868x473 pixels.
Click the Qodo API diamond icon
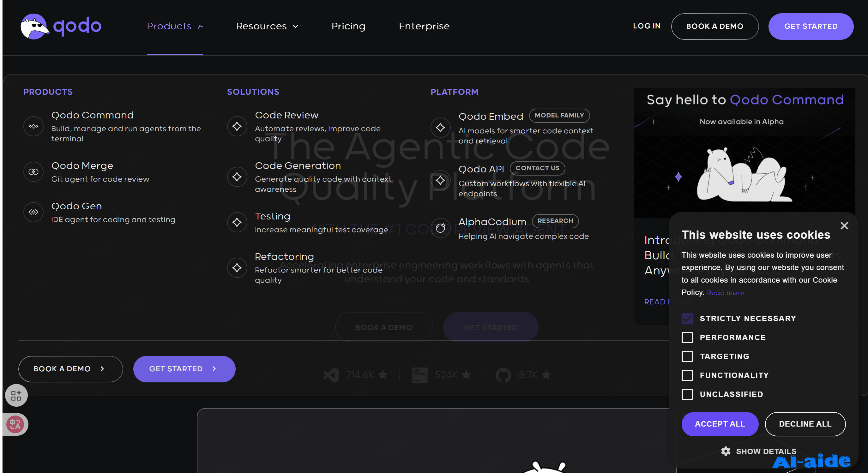440,180
